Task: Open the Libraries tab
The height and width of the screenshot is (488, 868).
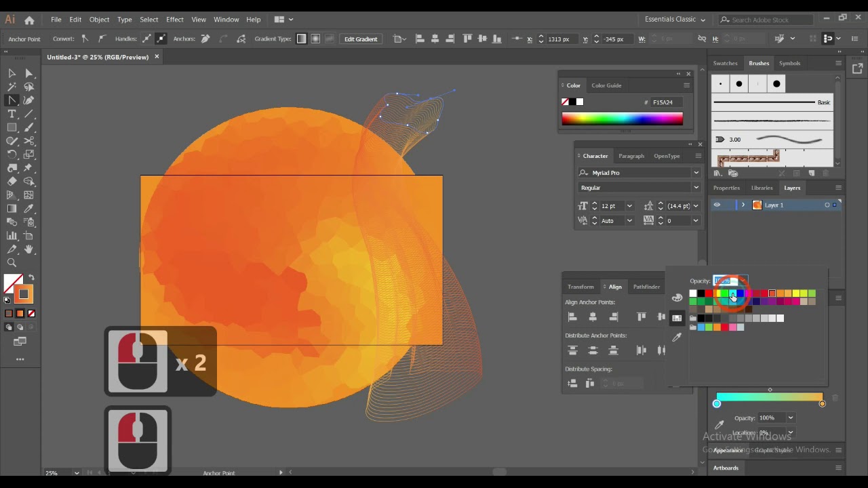Action: point(762,188)
